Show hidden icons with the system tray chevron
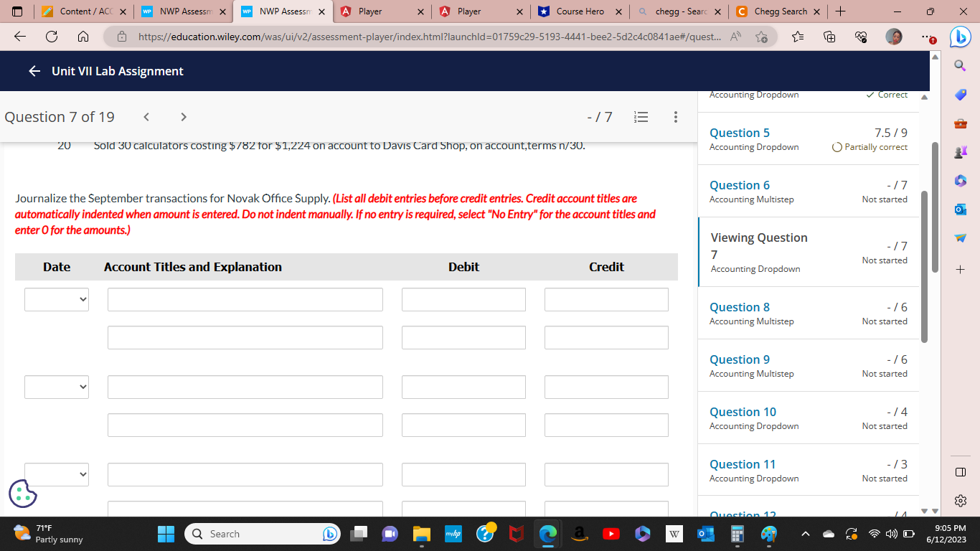The image size is (980, 551). pyautogui.click(x=806, y=534)
